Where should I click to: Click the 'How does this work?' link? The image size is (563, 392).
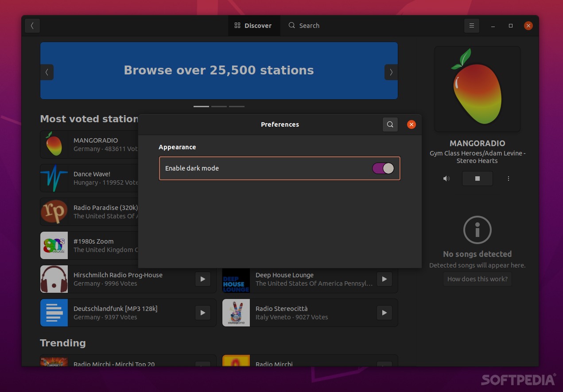coord(477,279)
